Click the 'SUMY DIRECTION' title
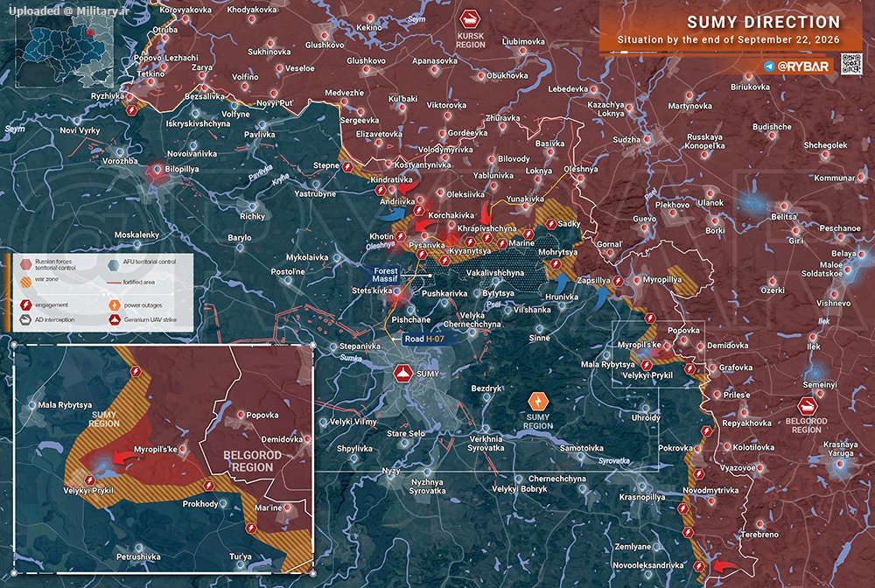This screenshot has height=588, width=875. click(763, 23)
